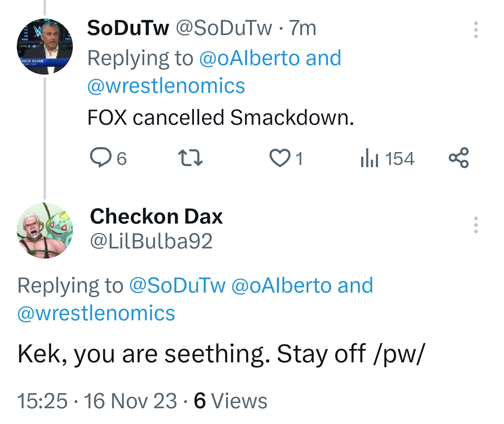The width and height of the screenshot is (504, 424).
Task: Open SoDuTw's profile picture
Action: [x=45, y=47]
